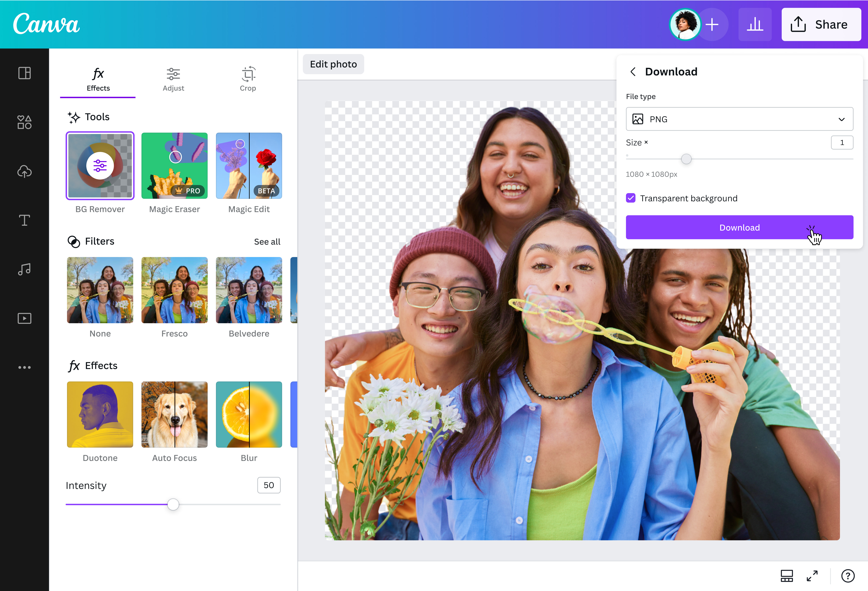
Task: Create a new design with the plus icon
Action: pos(712,24)
